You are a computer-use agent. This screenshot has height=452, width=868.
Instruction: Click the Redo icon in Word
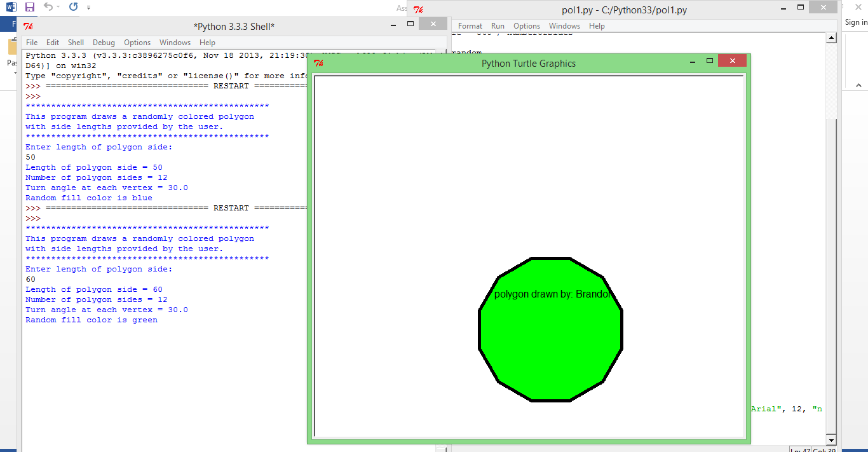(x=73, y=6)
